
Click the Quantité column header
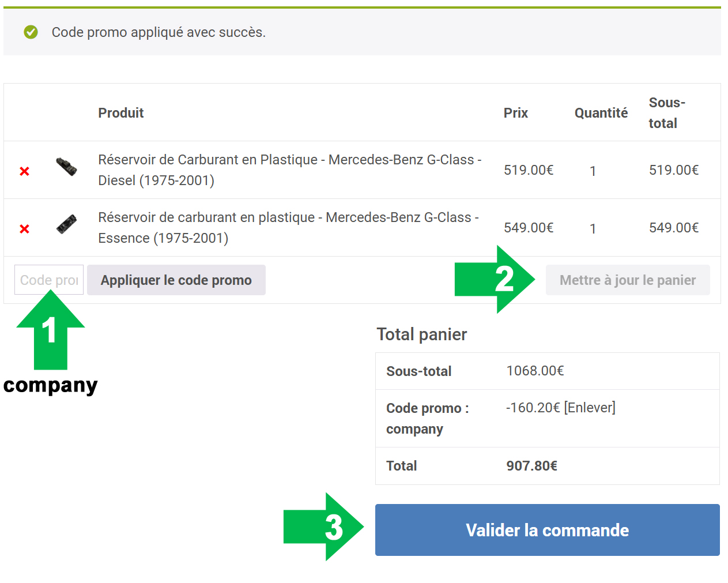tap(601, 112)
